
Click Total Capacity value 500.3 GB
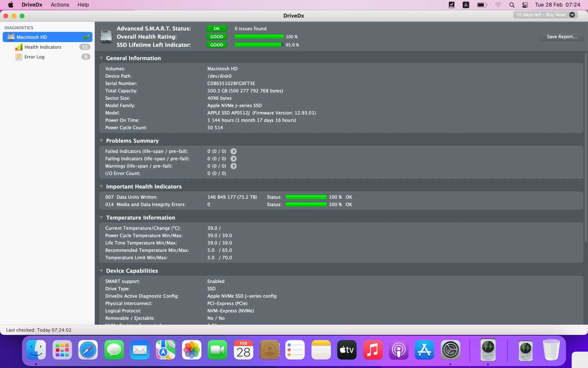click(x=245, y=91)
